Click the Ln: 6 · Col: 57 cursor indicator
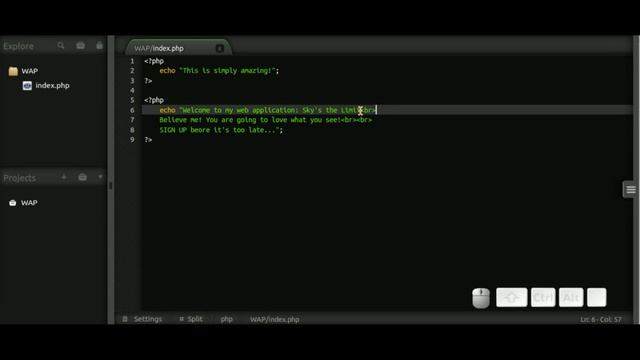The width and height of the screenshot is (640, 360). pos(601,320)
